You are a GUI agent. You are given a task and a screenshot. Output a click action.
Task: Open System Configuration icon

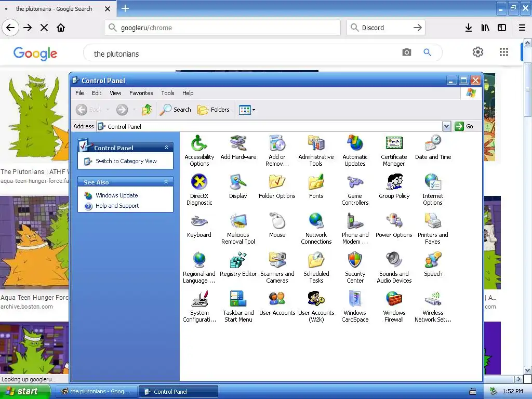coord(199,307)
